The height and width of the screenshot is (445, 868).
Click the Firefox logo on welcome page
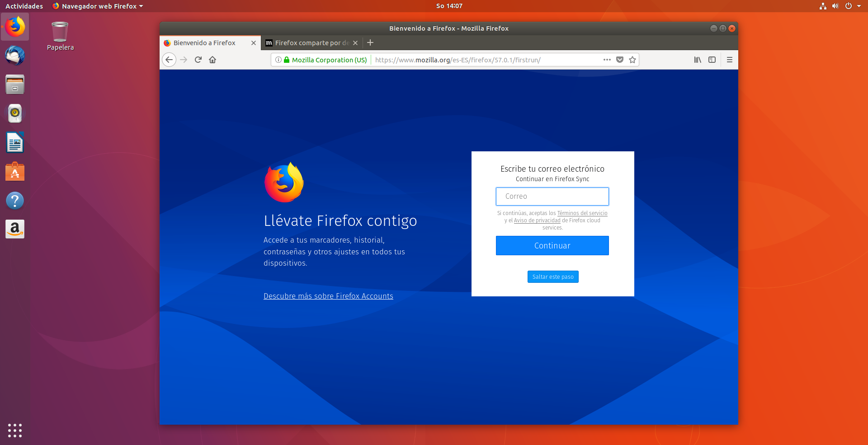(284, 183)
